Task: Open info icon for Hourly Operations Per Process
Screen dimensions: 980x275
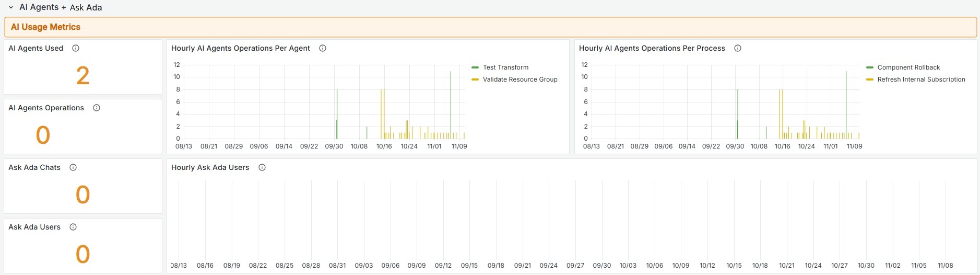Action: pos(738,48)
